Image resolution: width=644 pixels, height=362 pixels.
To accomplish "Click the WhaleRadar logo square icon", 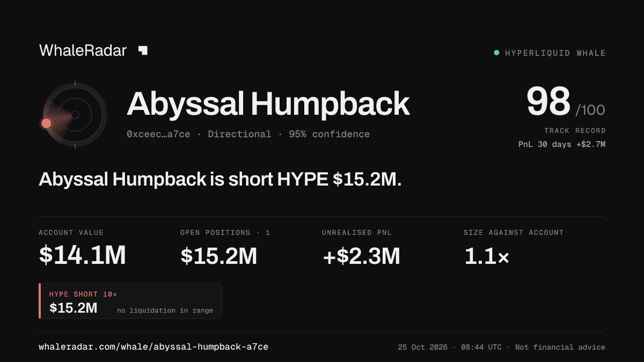I will 143,50.
